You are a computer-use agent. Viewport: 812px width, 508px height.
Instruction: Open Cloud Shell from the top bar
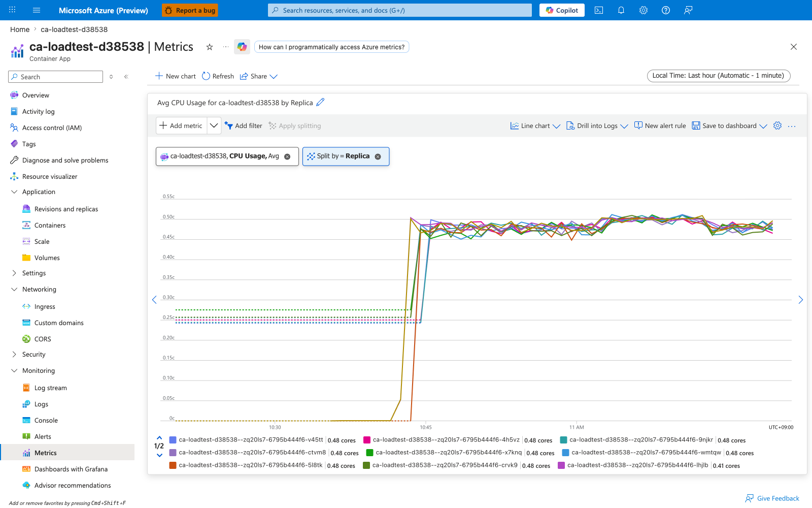pyautogui.click(x=599, y=10)
